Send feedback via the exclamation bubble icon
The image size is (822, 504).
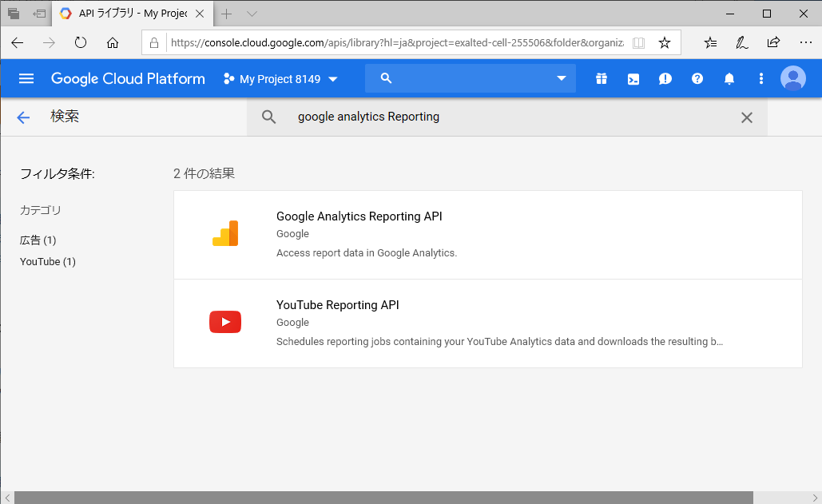(x=665, y=78)
